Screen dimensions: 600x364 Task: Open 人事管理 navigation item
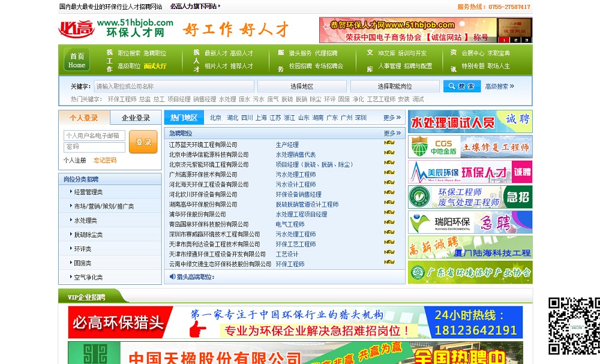tap(389, 66)
